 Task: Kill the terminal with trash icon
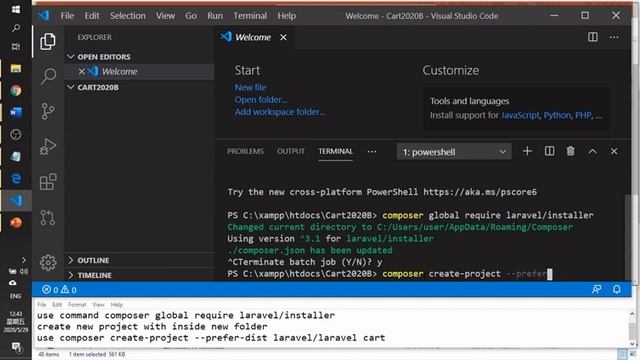[571, 151]
